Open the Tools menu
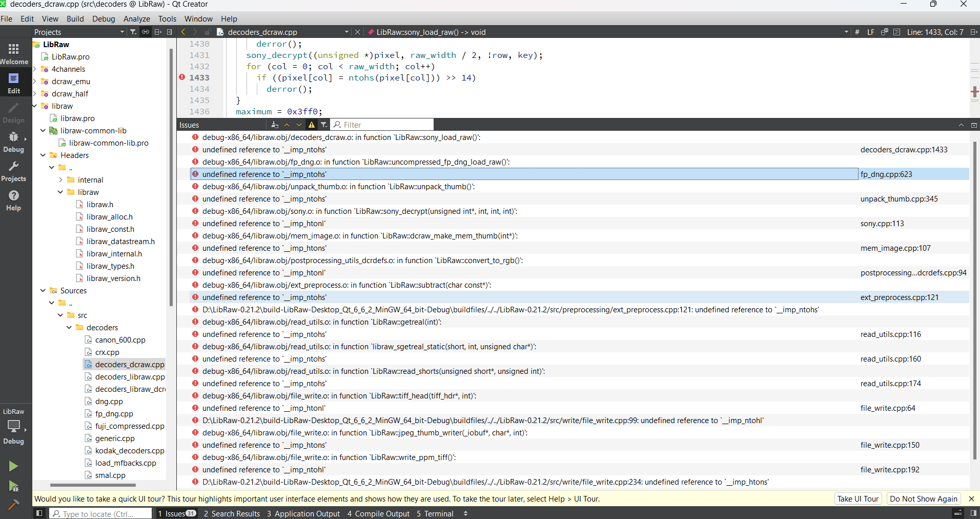 pyautogui.click(x=167, y=18)
